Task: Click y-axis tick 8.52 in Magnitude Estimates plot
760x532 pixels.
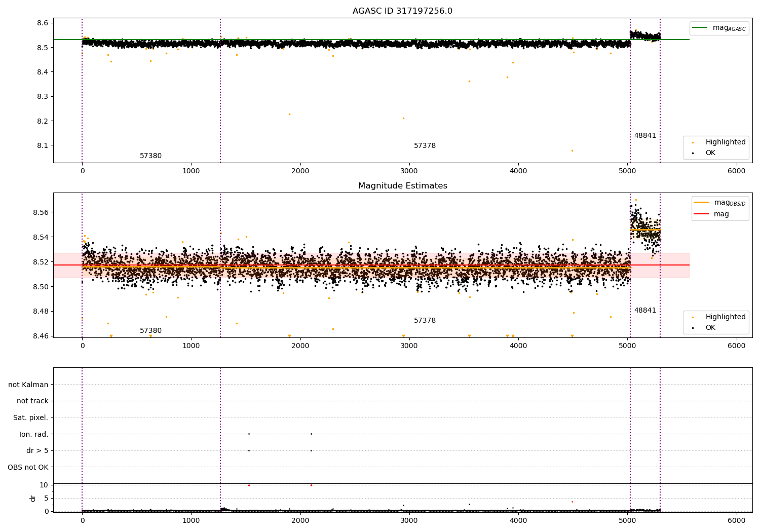Action: click(x=41, y=262)
